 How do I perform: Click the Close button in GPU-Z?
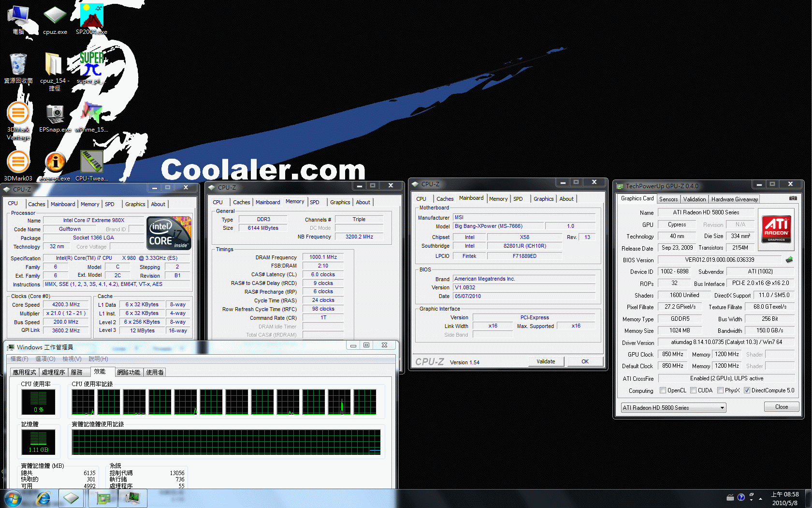(x=782, y=407)
